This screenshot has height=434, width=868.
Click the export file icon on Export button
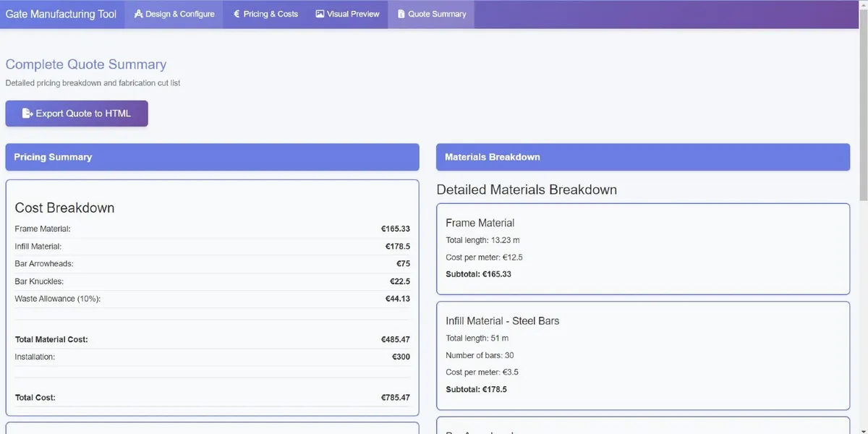[x=27, y=114]
